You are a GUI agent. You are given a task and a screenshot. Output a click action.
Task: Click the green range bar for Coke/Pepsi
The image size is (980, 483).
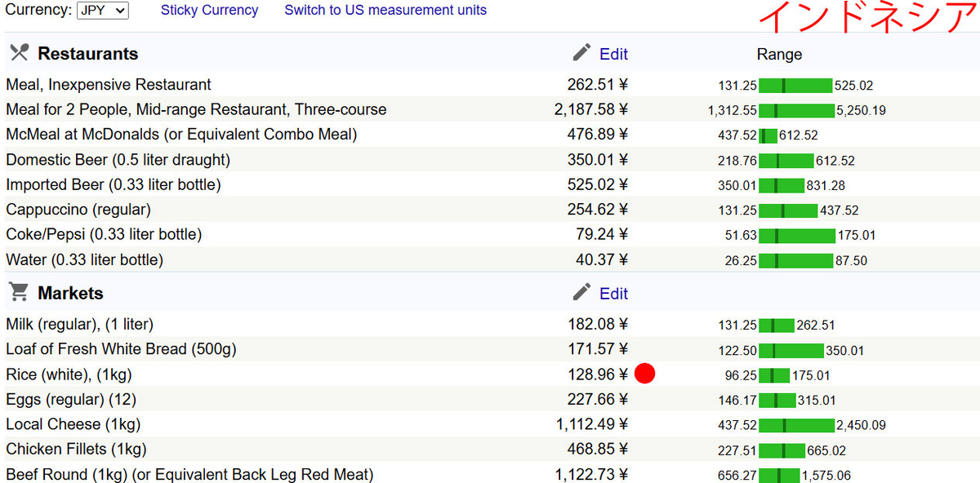[x=797, y=236]
